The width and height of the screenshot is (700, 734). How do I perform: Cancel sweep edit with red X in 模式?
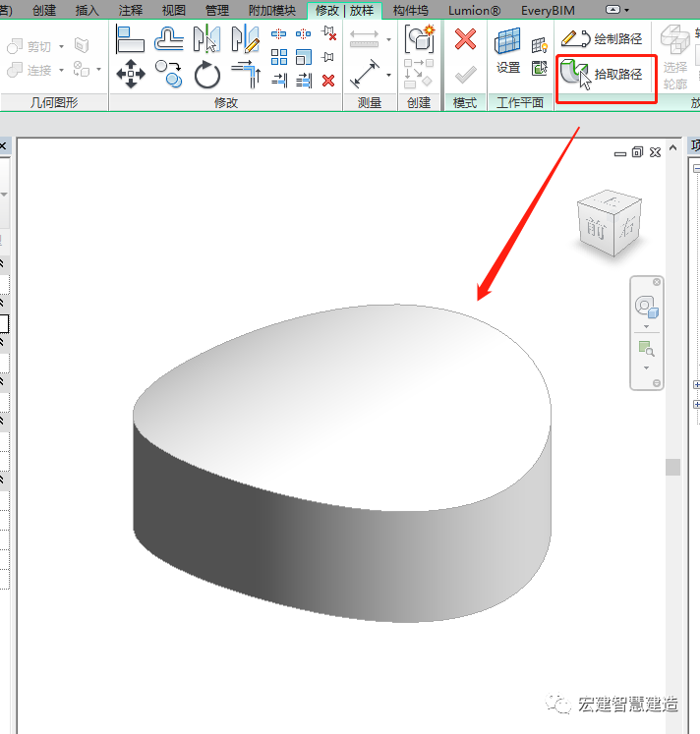click(466, 39)
